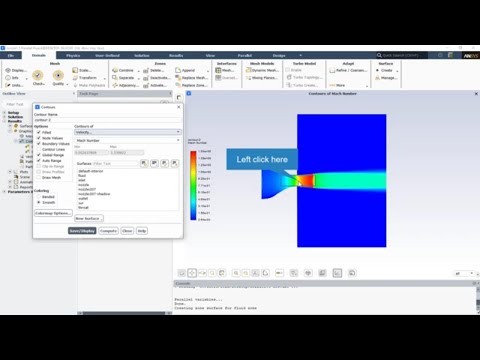Click the Help button in Contours dialog
This screenshot has width=480, height=360.
coord(142,231)
